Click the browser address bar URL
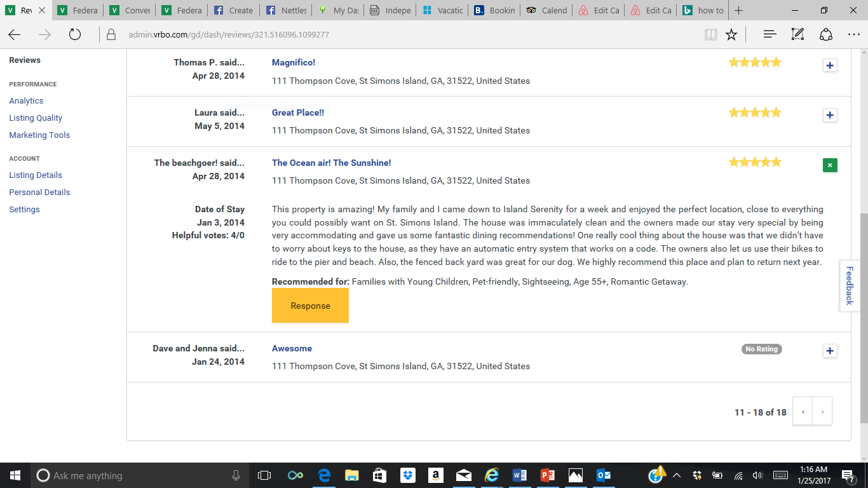This screenshot has height=488, width=868. [229, 34]
